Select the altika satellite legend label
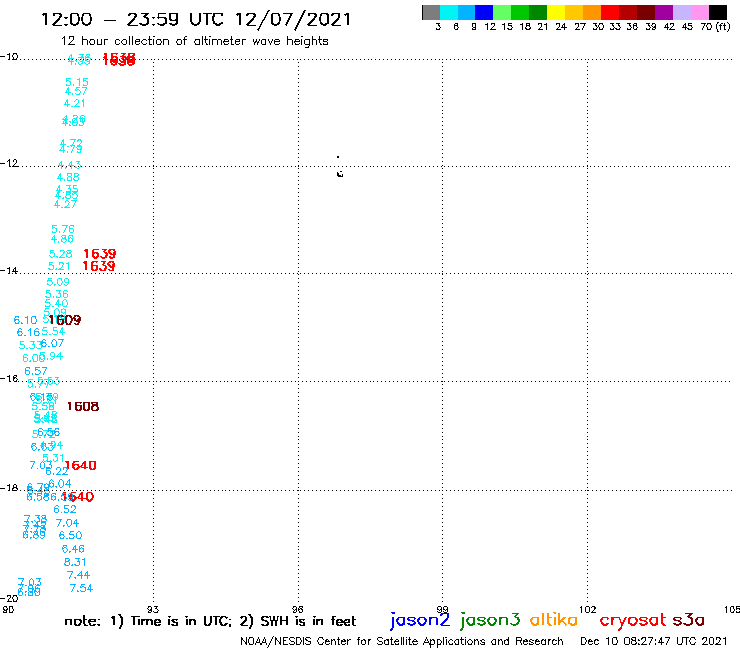 coord(553,620)
